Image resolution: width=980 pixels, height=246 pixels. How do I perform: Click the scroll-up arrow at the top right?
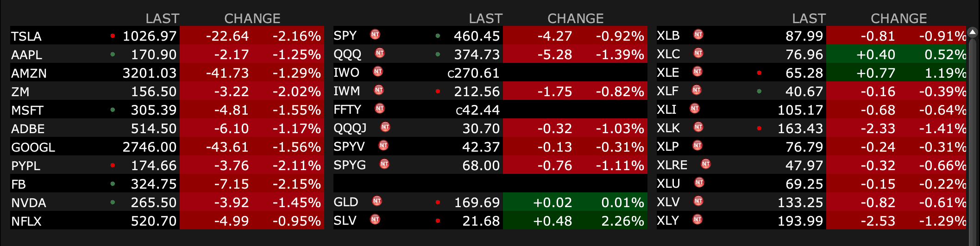973,32
